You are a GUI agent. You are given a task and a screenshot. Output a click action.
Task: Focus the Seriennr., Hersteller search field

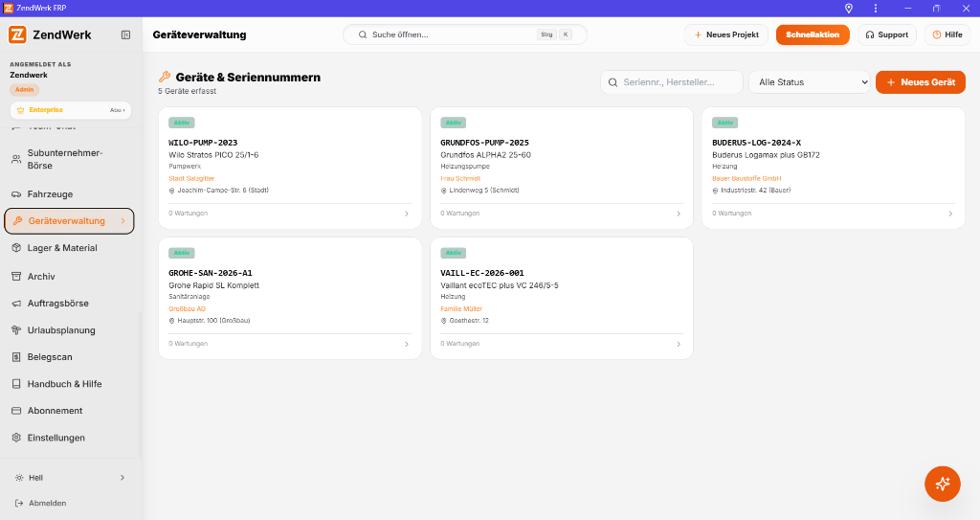[x=672, y=82]
